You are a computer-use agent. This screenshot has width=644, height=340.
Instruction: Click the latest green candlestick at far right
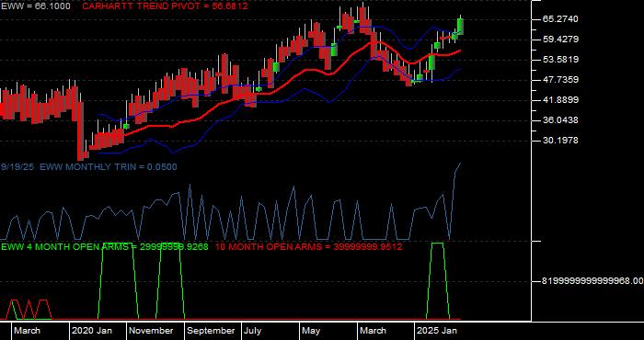[x=460, y=26]
